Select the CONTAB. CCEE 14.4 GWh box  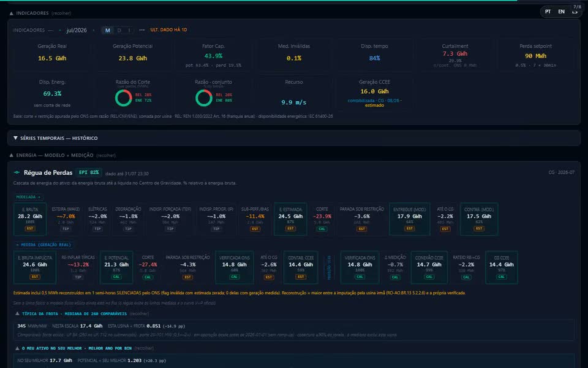(x=301, y=267)
